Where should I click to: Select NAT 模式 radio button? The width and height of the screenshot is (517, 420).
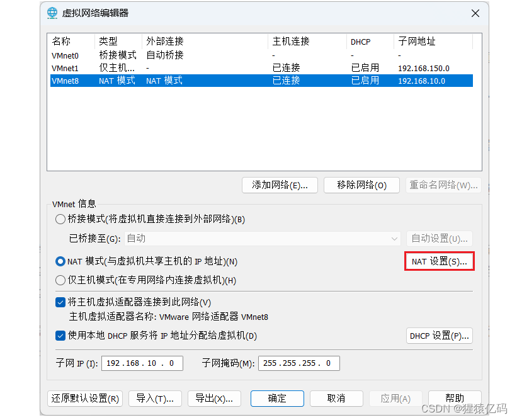(x=60, y=261)
